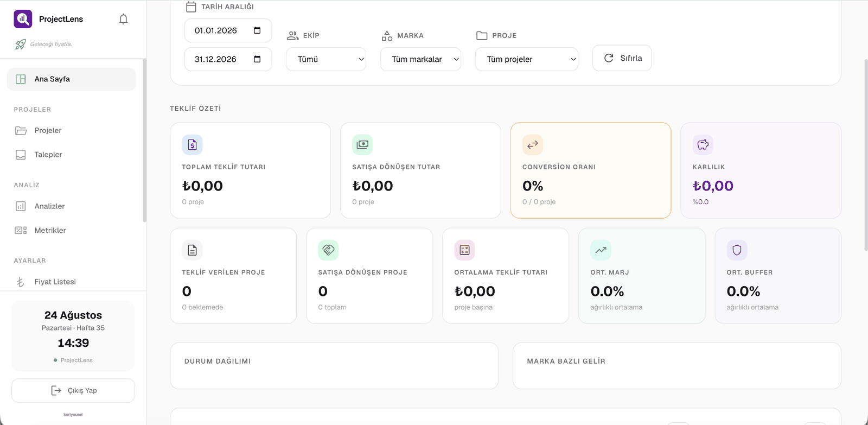Click the kariyer.net footer link

pyautogui.click(x=73, y=415)
